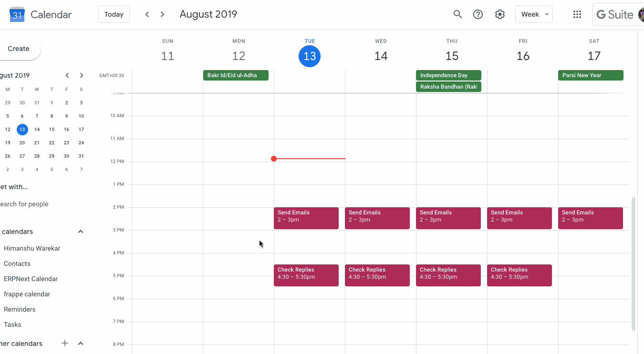644x354 pixels.
Task: Open the Settings gear menu
Action: (499, 14)
